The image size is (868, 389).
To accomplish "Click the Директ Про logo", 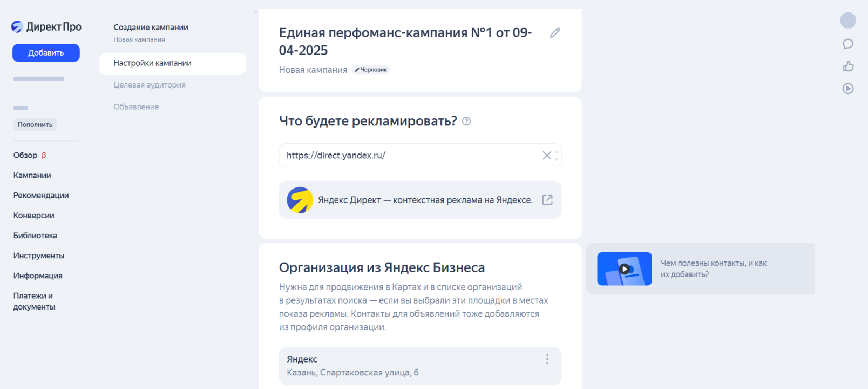I will click(x=46, y=26).
